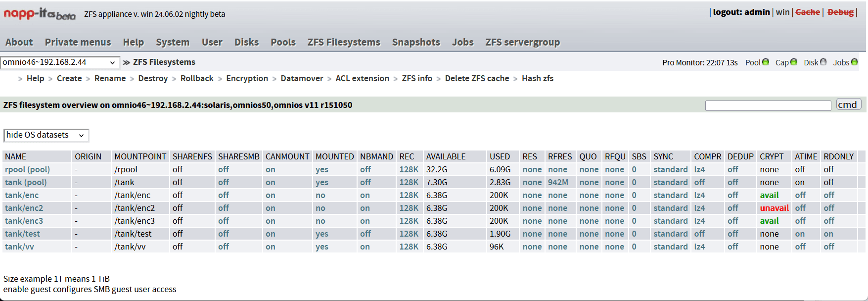
Task: Open the tank/enc filesystem link
Action: (21, 195)
